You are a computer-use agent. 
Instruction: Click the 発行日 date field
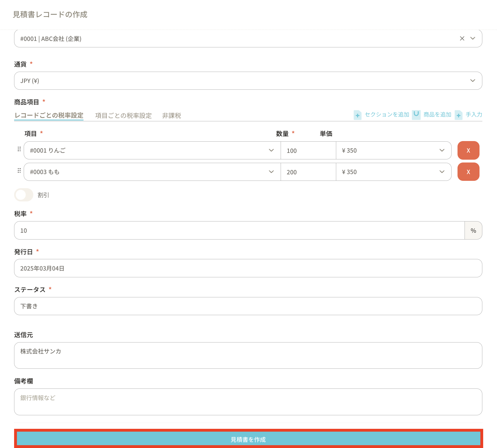click(x=248, y=268)
